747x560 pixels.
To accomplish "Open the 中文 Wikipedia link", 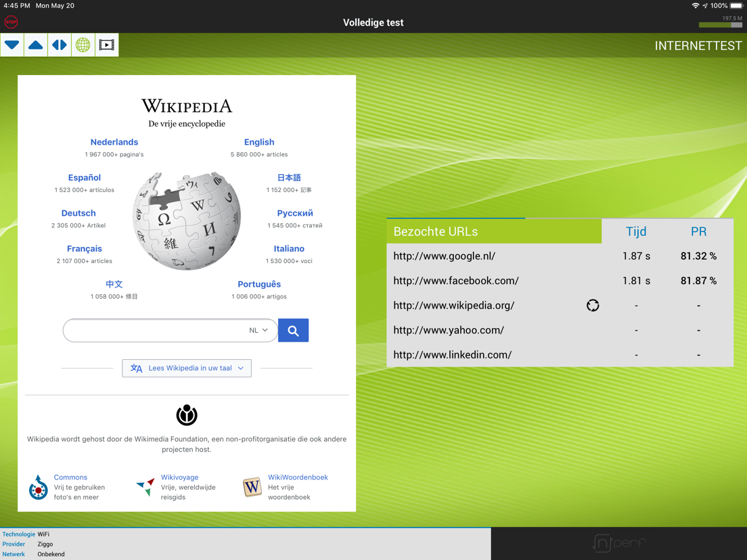I will pyautogui.click(x=114, y=284).
